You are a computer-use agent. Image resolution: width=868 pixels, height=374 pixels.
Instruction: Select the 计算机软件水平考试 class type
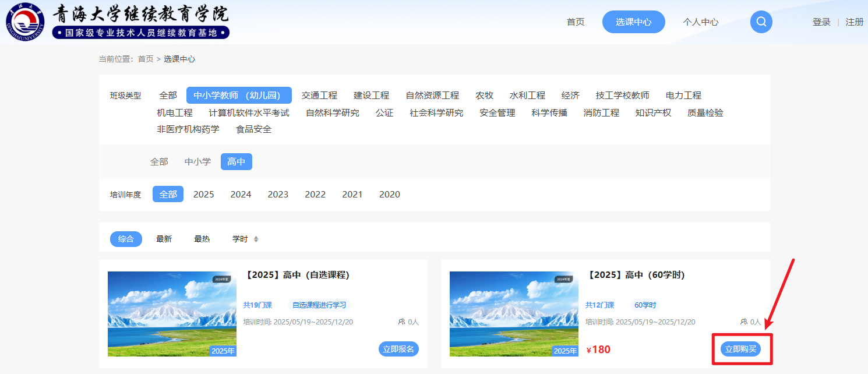[x=249, y=113]
